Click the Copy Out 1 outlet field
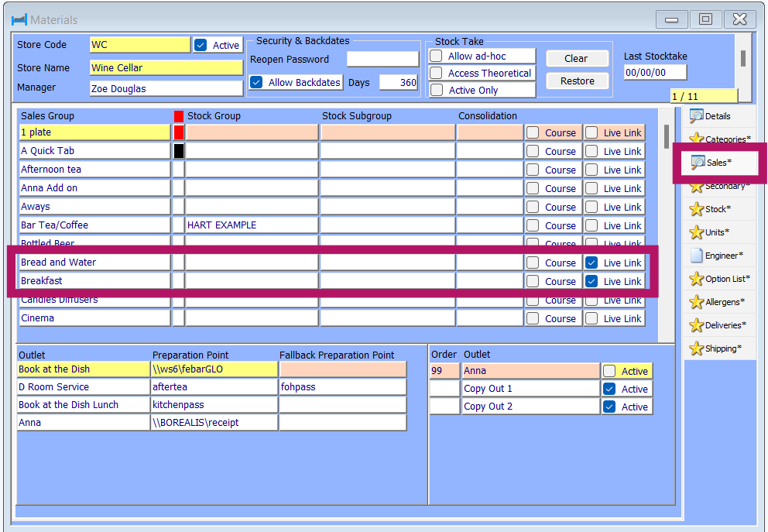The height and width of the screenshot is (532, 768). click(531, 389)
